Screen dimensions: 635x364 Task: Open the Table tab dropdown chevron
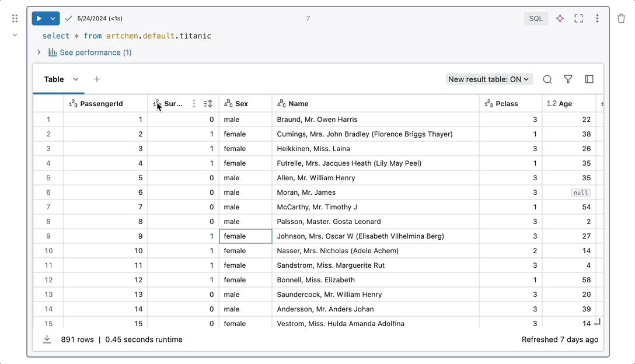[75, 79]
